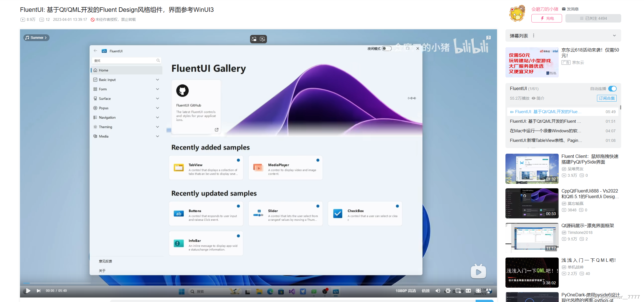The width and height of the screenshot is (644, 302).
Task: Open the Fluent Client video thumbnail
Action: 532,169
